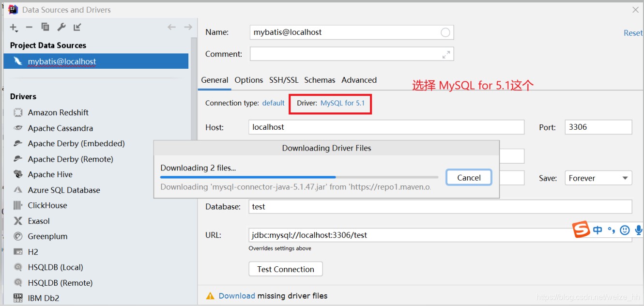Click the Sogou input method S icon
The image size is (644, 306).
pos(581,229)
